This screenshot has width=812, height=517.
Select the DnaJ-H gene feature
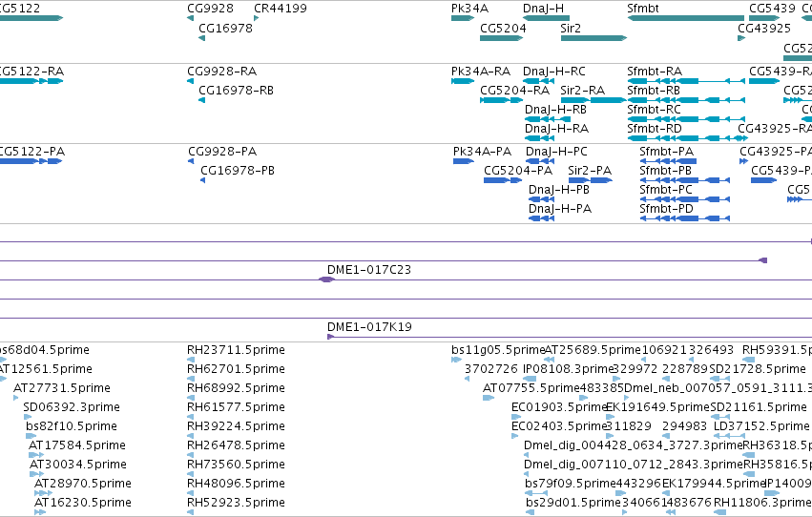(x=546, y=18)
